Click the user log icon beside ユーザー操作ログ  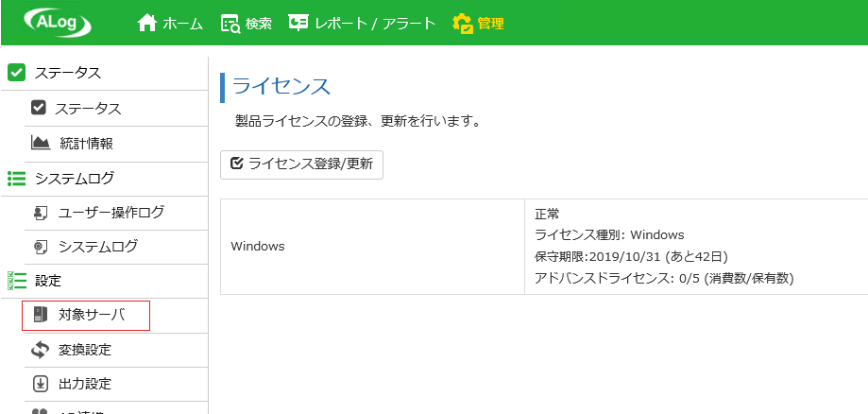click(41, 213)
